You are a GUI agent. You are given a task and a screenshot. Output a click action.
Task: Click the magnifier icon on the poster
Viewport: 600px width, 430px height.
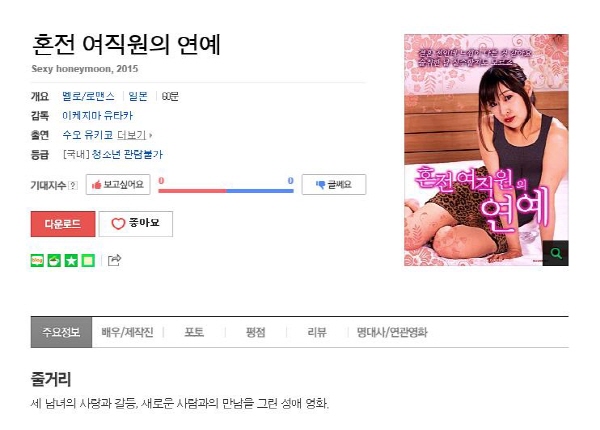[x=556, y=253]
